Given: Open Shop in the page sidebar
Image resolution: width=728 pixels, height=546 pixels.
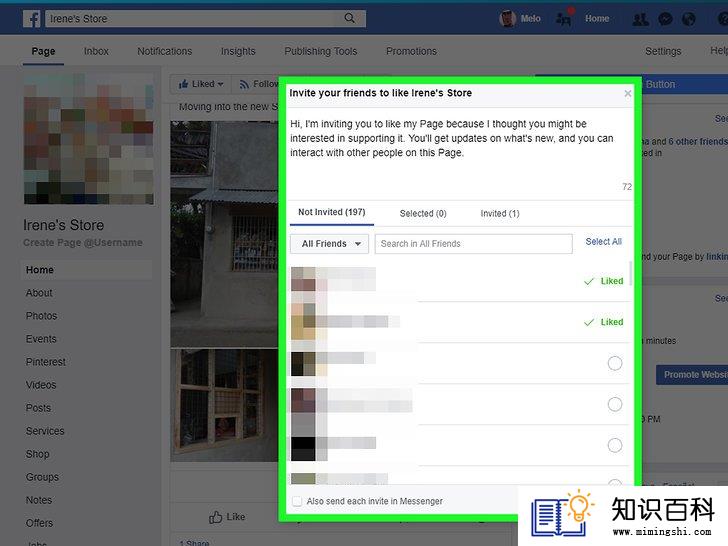Looking at the screenshot, I should pos(38,454).
